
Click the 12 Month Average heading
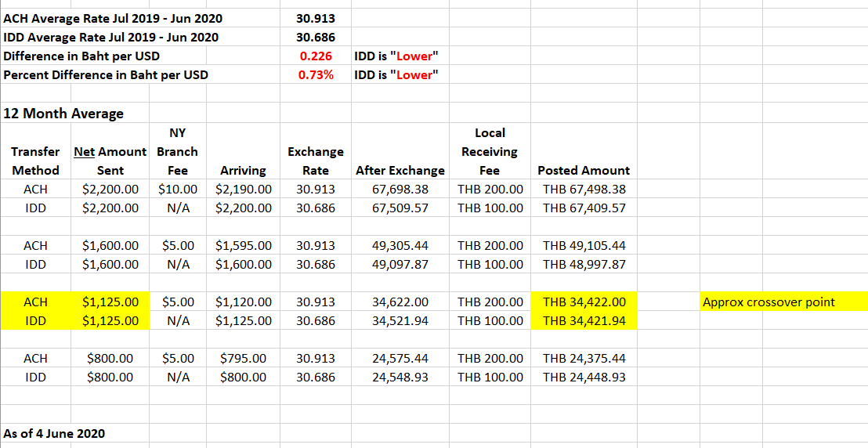[x=63, y=114]
